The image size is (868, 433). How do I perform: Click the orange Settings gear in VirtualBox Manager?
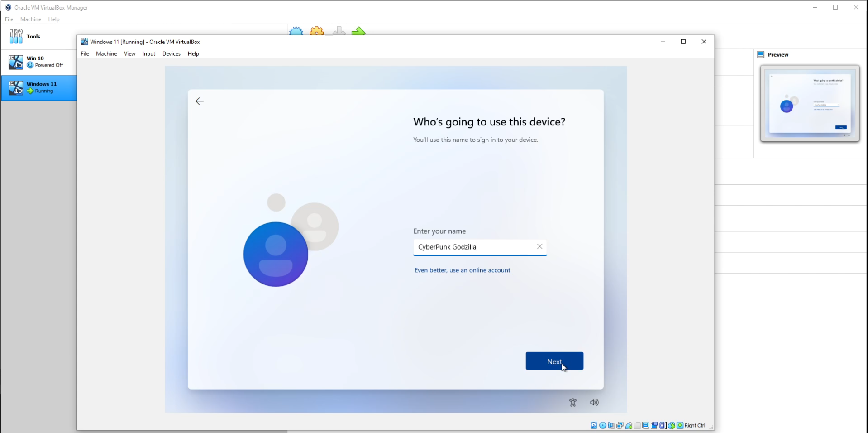[x=316, y=30]
